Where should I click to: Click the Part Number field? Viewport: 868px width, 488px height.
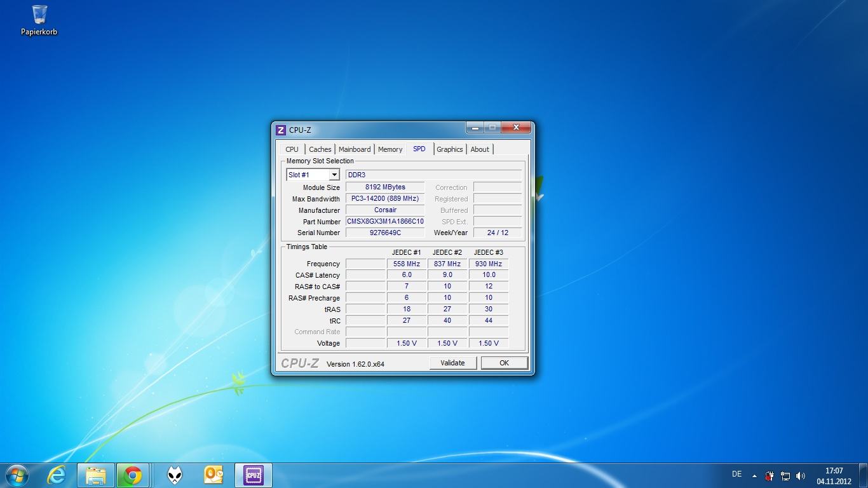pos(385,222)
